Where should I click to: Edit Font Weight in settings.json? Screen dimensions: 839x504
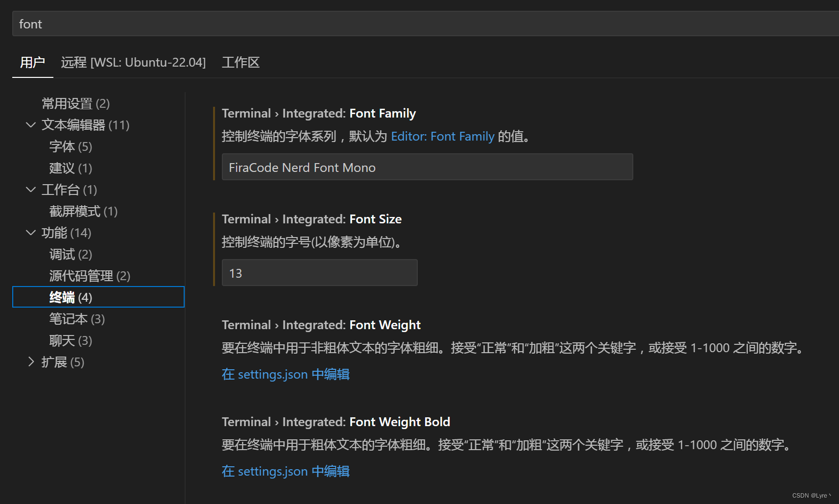tap(286, 374)
